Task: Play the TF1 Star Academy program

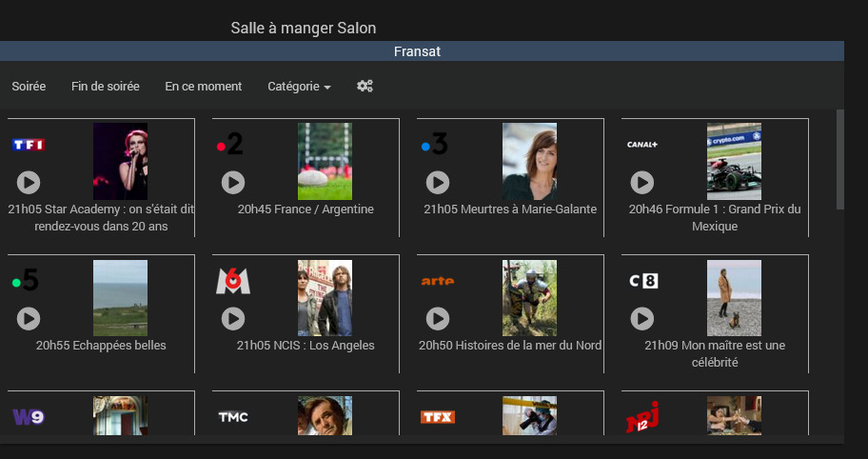Action: coord(29,182)
